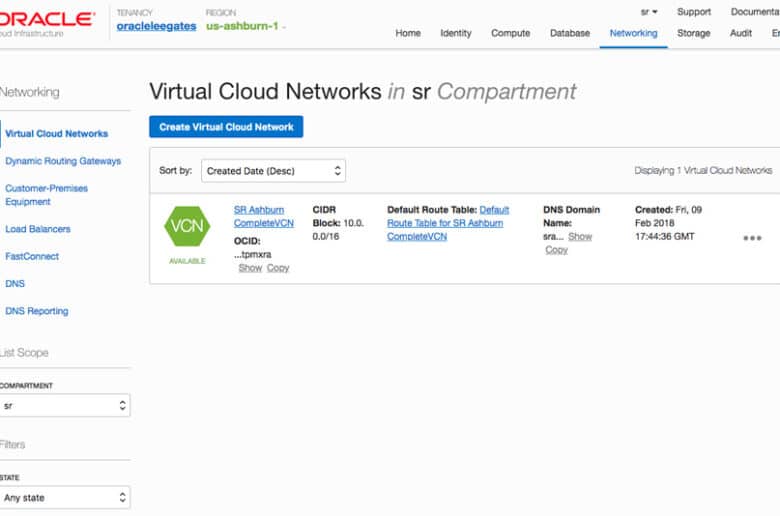Image resolution: width=780 pixels, height=516 pixels.
Task: Open the SR Ashburn CompleteVCN link
Action: click(264, 216)
